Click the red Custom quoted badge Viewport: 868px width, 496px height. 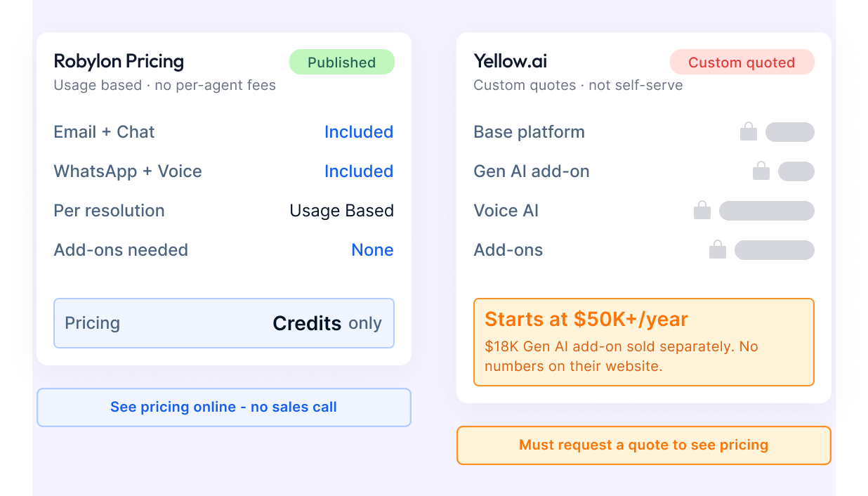pyautogui.click(x=742, y=62)
